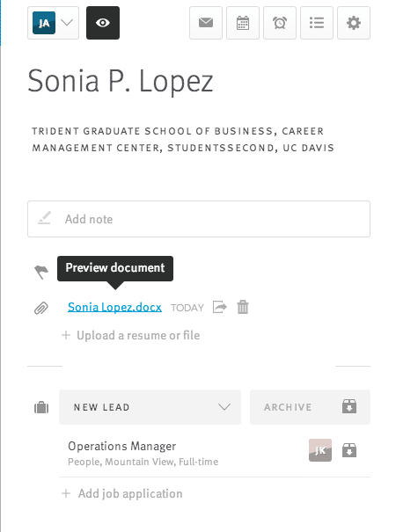The width and height of the screenshot is (396, 532).
Task: Click the flag icon
Action: pos(41,272)
